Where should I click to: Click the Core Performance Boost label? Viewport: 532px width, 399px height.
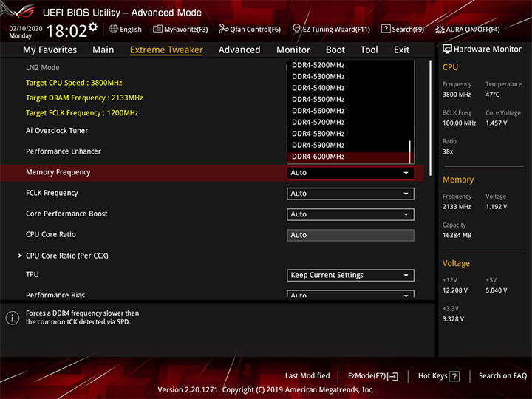click(66, 214)
